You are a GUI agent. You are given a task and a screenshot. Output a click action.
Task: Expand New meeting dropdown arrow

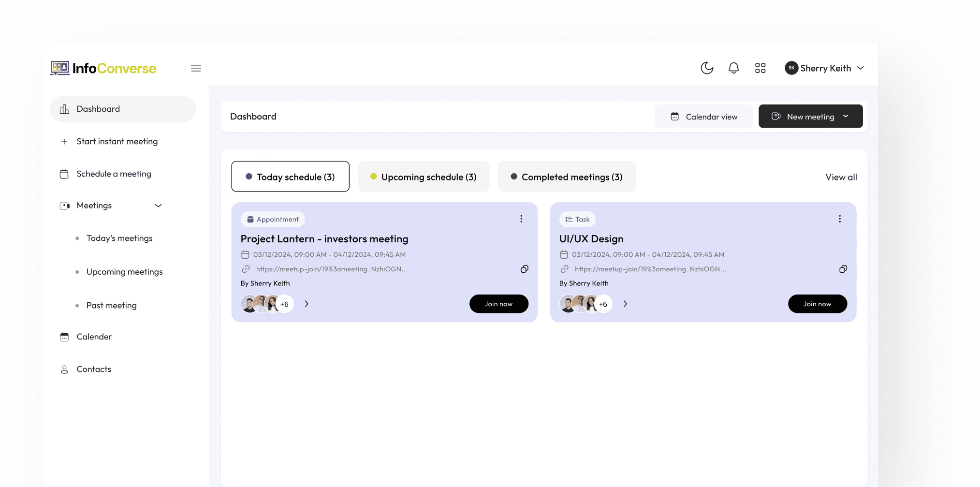846,117
